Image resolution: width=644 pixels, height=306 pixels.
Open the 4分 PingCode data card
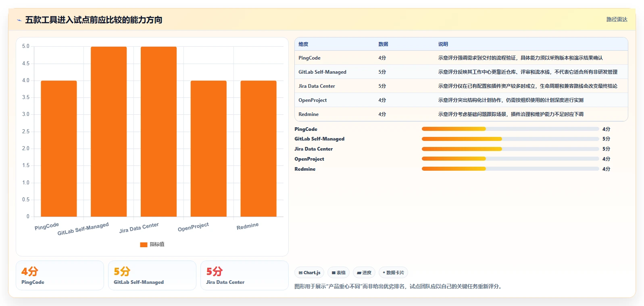click(60, 275)
